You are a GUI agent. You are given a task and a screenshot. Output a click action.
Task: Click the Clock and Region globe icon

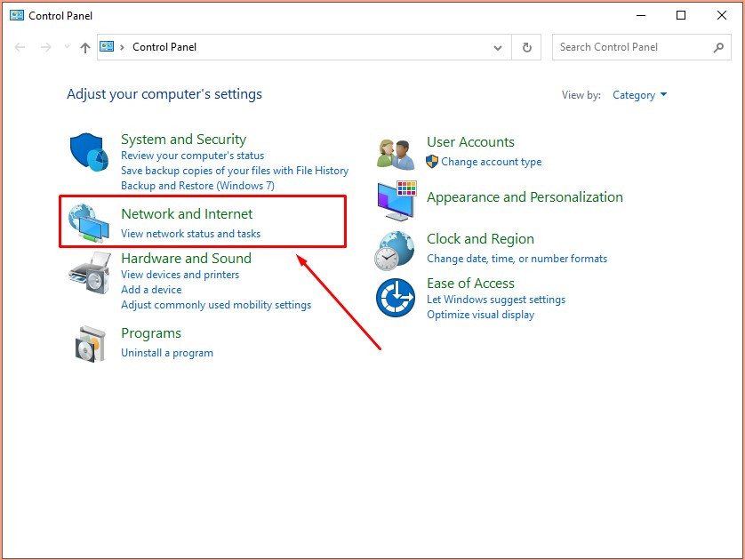[x=395, y=250]
